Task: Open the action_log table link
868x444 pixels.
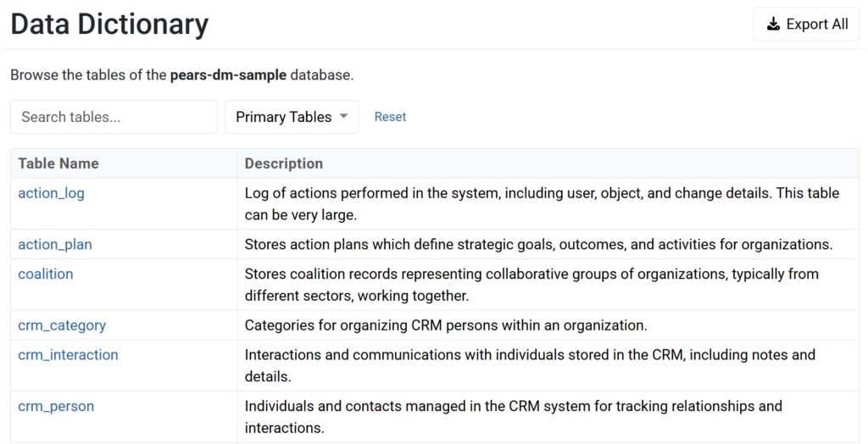Action: pos(52,193)
